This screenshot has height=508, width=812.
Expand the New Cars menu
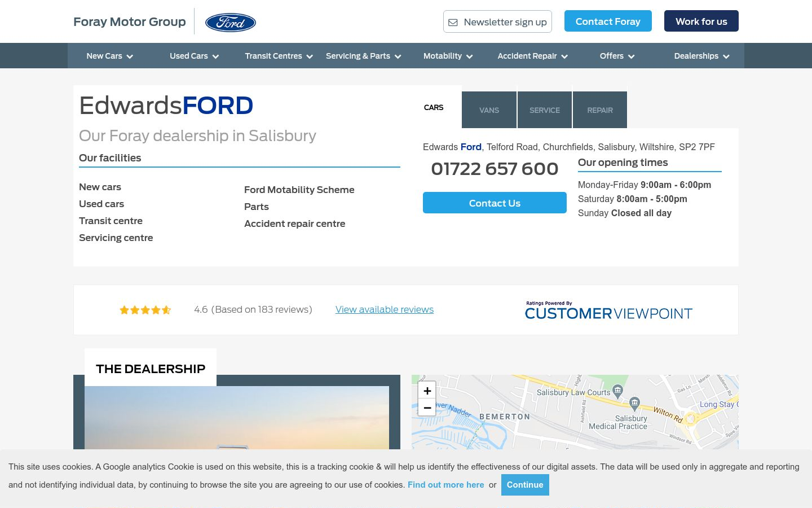click(109, 56)
